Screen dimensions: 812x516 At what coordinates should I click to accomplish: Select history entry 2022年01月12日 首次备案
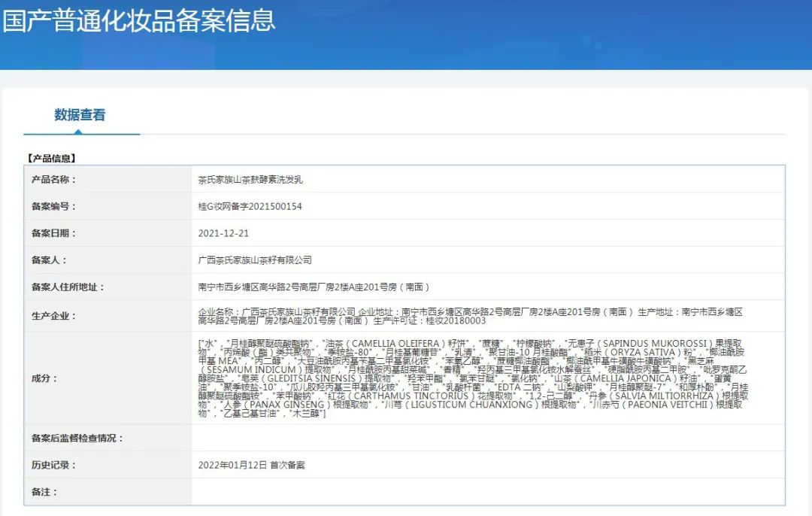point(251,466)
